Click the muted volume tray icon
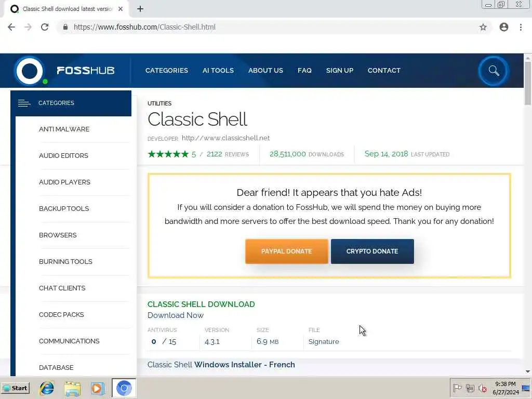Viewport: 532px width, 399px height. point(482,388)
